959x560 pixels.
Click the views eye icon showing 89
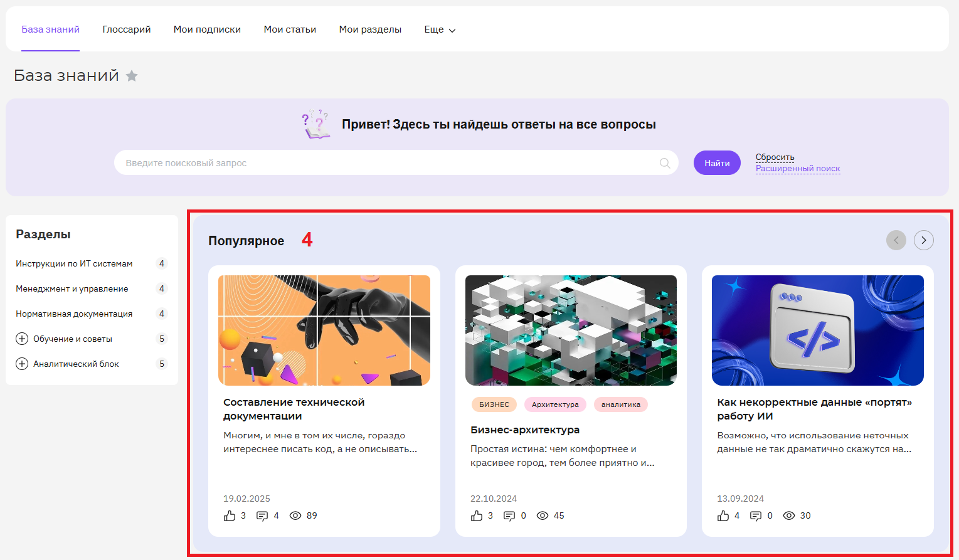click(x=295, y=515)
